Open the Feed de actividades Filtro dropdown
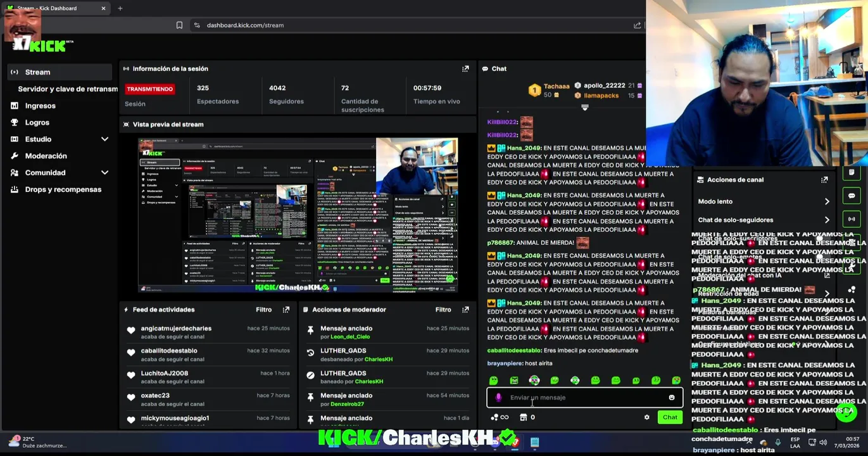 264,310
